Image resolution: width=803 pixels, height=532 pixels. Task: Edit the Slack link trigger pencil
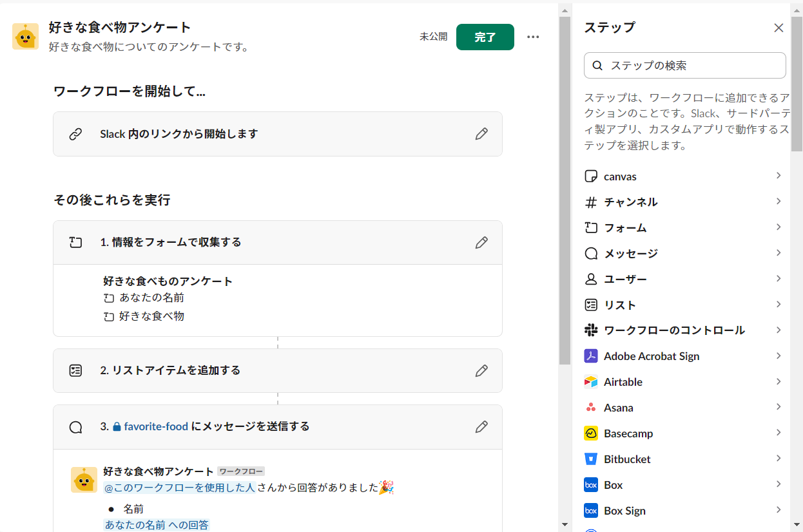[x=481, y=134]
